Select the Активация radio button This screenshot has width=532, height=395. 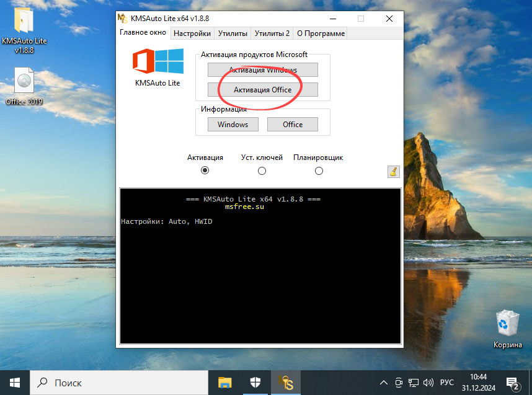pos(205,170)
